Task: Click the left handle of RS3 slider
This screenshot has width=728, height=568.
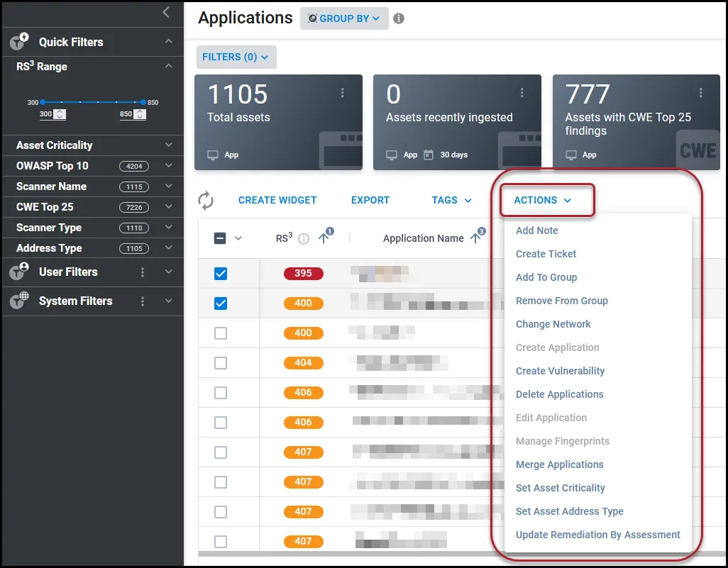Action: 43,102
